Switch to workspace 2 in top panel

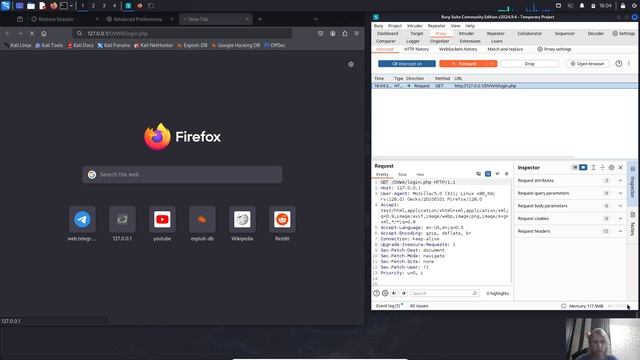93,6
